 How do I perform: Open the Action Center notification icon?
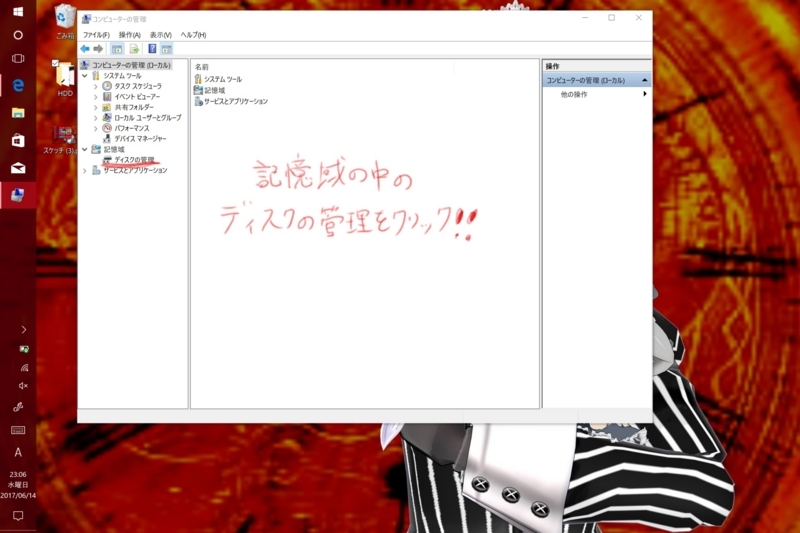pyautogui.click(x=18, y=516)
